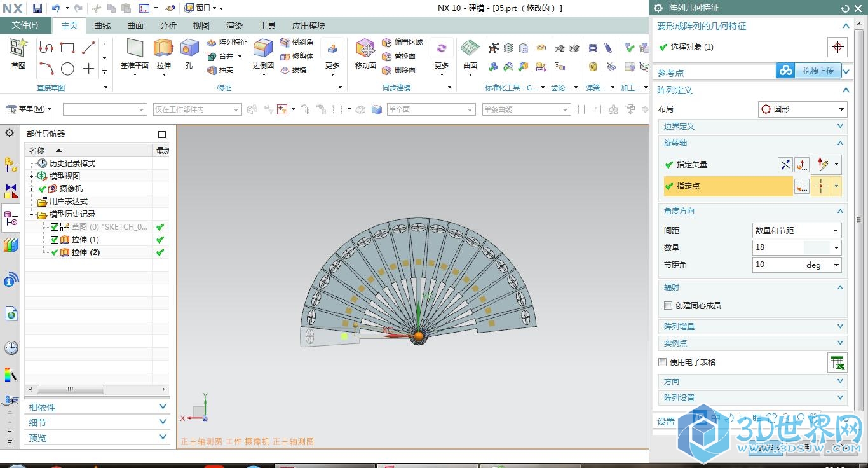Click the undo arrow icon
The height and width of the screenshot is (468, 868).
click(x=56, y=8)
